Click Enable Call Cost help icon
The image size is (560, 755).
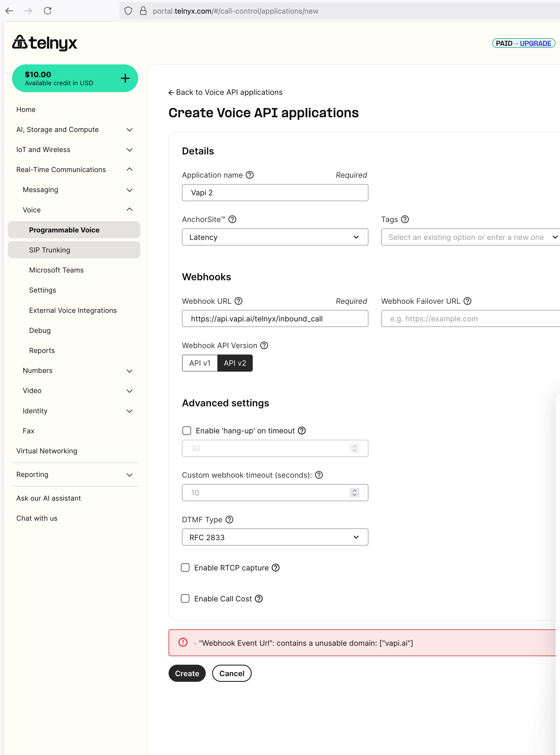click(259, 599)
